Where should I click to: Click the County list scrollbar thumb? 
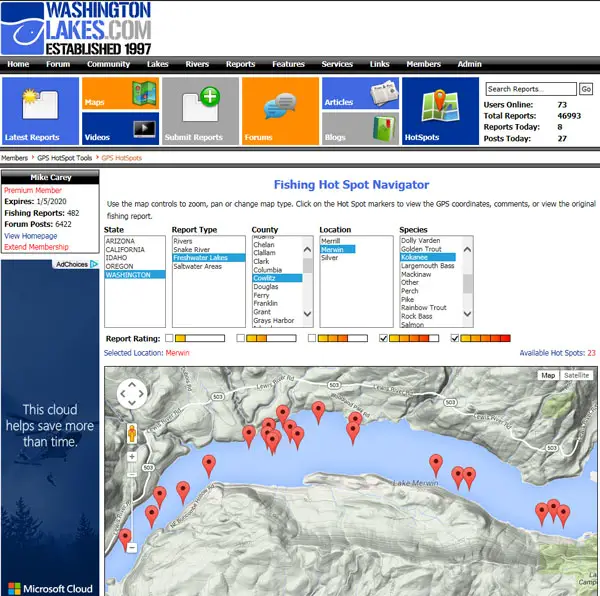click(307, 266)
